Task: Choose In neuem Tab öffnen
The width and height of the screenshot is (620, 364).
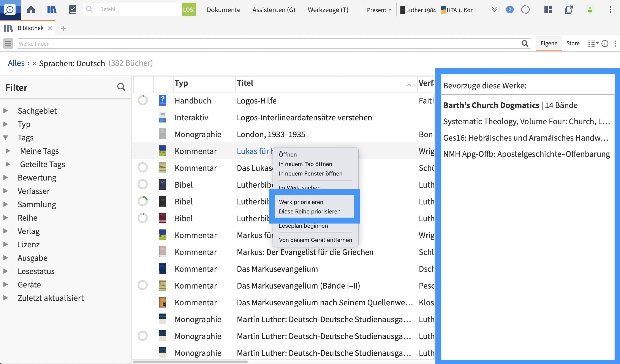Action: [x=305, y=164]
